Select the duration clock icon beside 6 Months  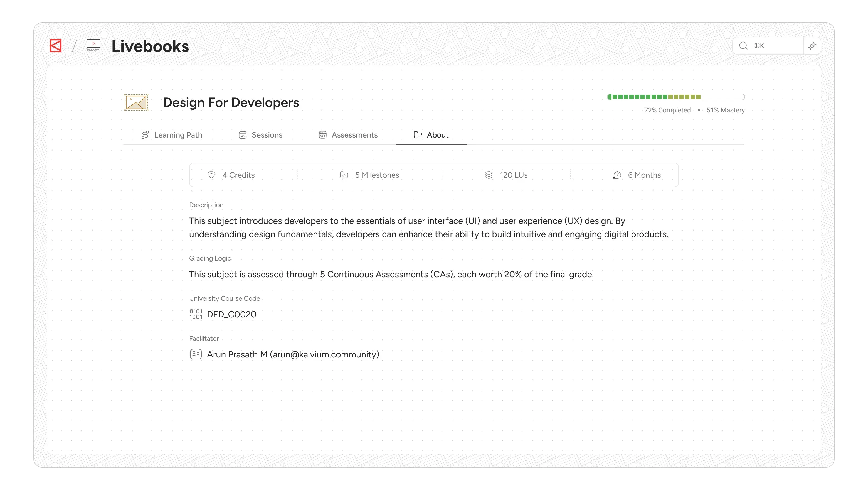click(x=617, y=175)
